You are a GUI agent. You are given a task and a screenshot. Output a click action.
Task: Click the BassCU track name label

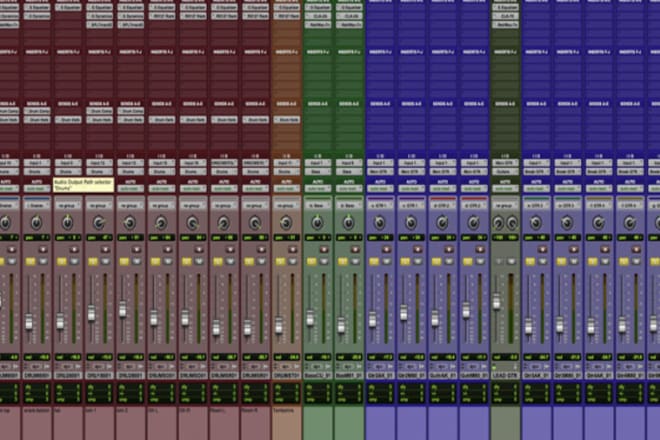click(318, 375)
